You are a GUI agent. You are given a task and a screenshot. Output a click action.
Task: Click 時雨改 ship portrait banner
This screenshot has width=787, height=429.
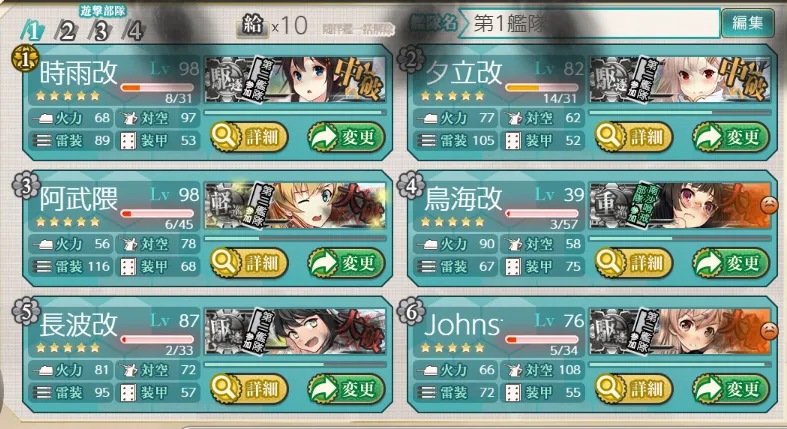[x=295, y=80]
